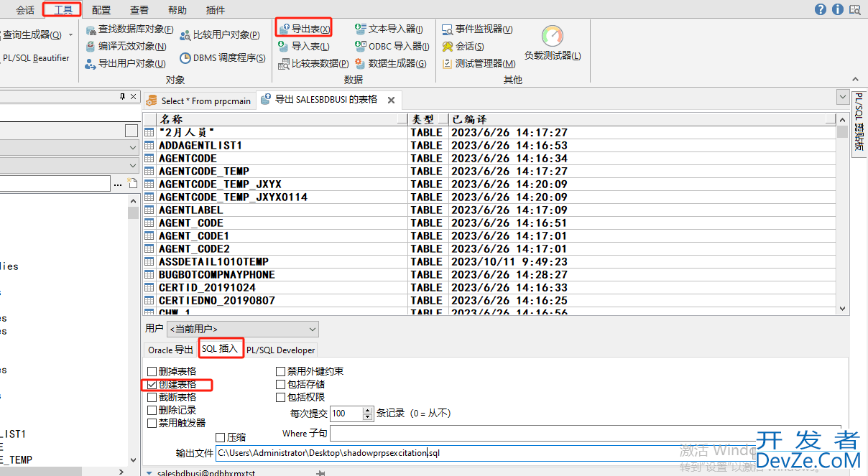Image resolution: width=868 pixels, height=476 pixels.
Task: Click the search icon at top right
Action: (x=854, y=9)
